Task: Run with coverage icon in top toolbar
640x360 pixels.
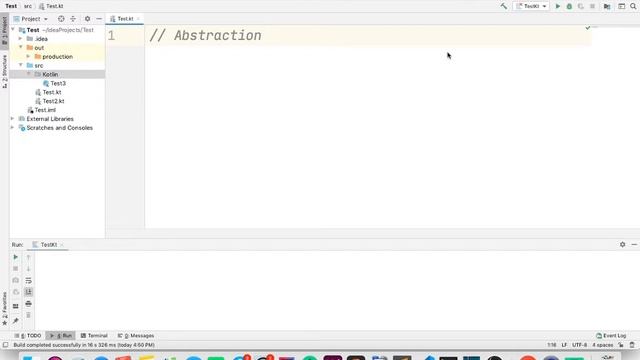Action: [x=580, y=6]
